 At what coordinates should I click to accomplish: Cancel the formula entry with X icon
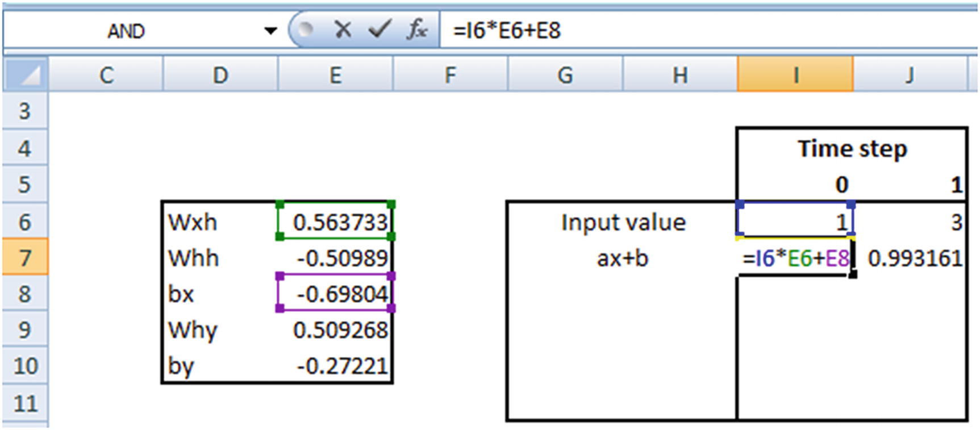pos(343,30)
